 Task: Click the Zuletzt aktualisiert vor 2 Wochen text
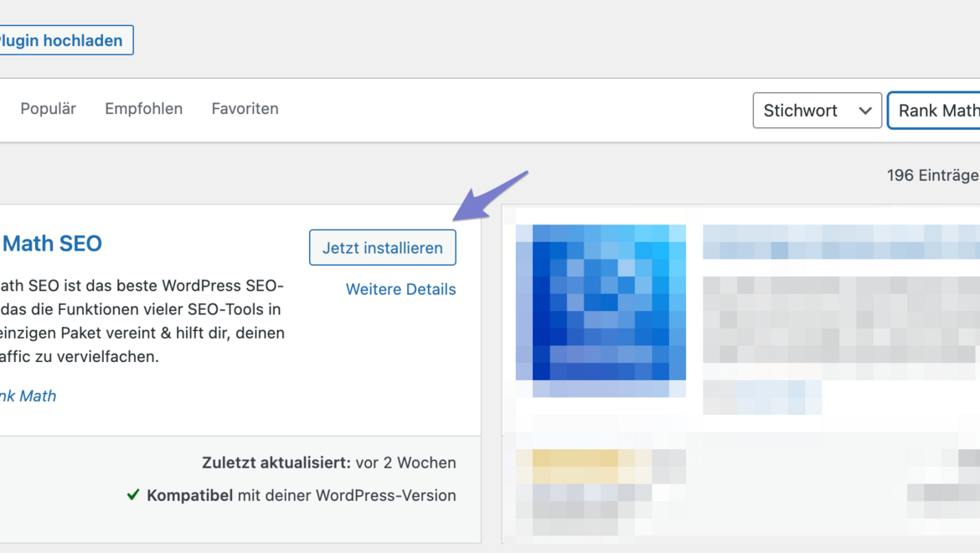(x=328, y=463)
